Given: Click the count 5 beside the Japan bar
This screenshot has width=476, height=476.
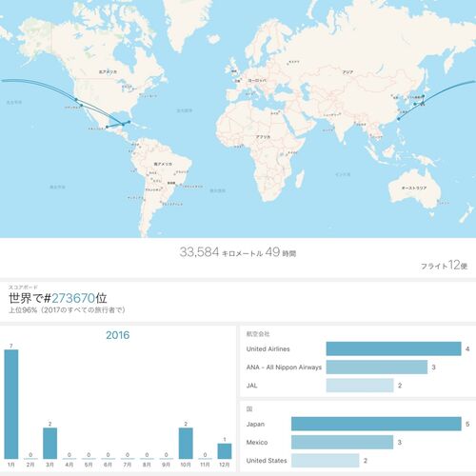Looking at the screenshot, I should click(x=467, y=424).
